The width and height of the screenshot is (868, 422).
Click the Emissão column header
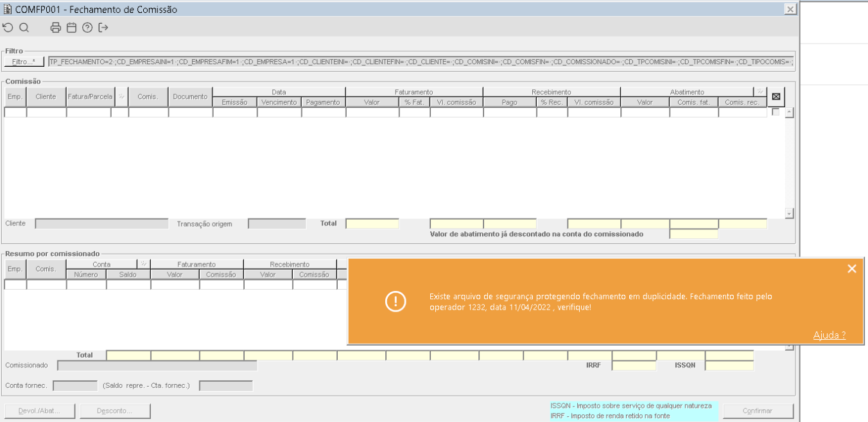pyautogui.click(x=234, y=102)
